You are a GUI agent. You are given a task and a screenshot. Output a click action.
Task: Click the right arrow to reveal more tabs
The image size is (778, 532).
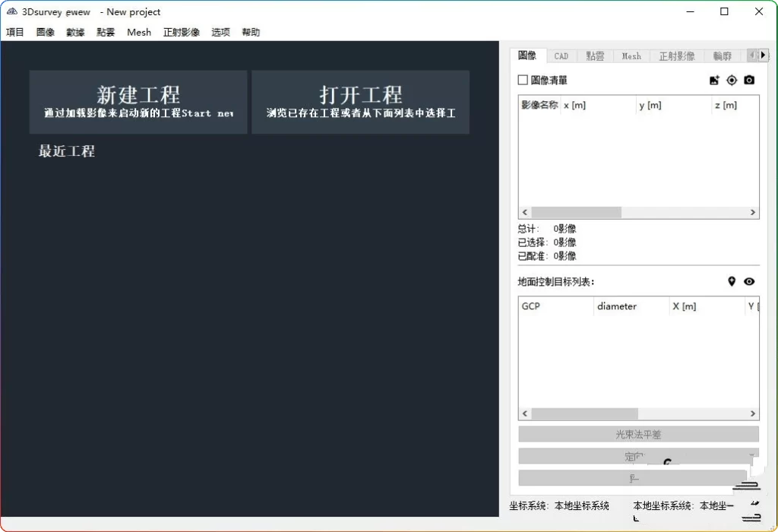click(x=763, y=55)
